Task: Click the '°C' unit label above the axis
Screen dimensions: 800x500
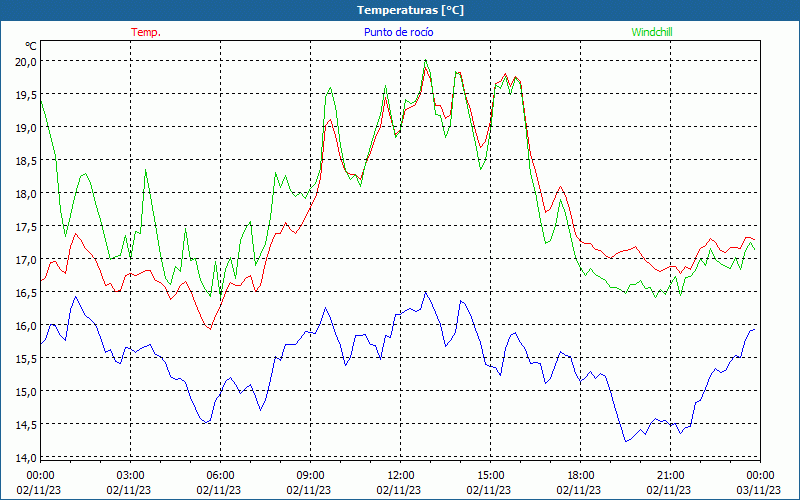Action: coord(31,46)
